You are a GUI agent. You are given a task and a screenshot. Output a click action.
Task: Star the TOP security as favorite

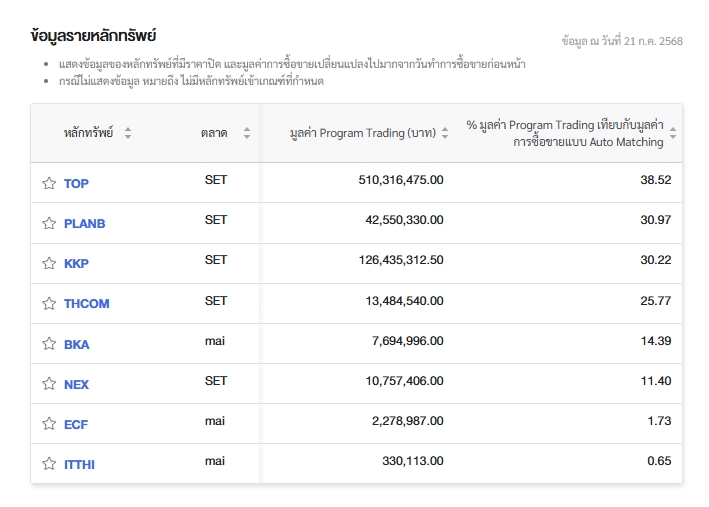(x=49, y=183)
